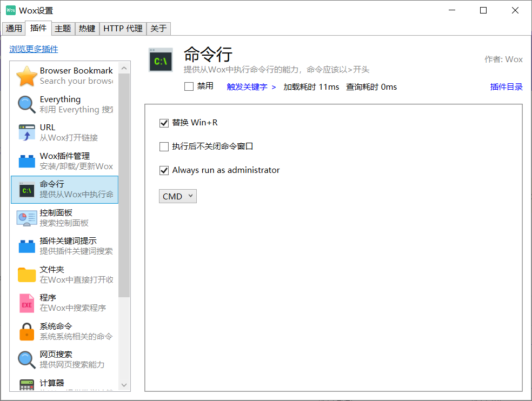The width and height of the screenshot is (532, 401).
Task: Click the 系统命令 lock icon
Action: click(x=26, y=331)
